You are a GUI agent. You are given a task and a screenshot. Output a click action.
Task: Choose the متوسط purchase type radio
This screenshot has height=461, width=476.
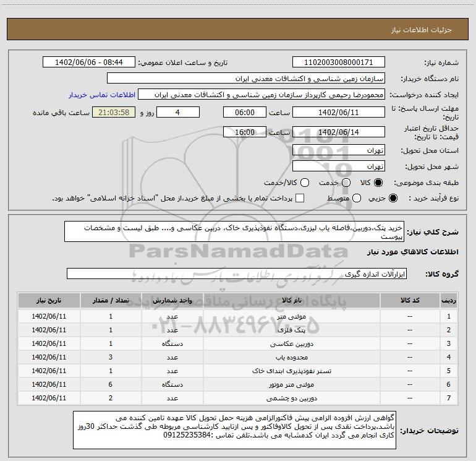coord(357,198)
